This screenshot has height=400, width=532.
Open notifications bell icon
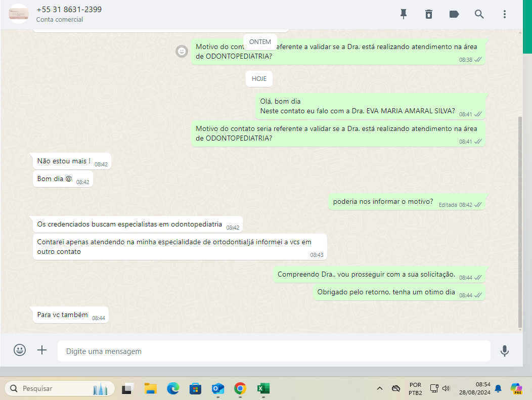pos(498,388)
